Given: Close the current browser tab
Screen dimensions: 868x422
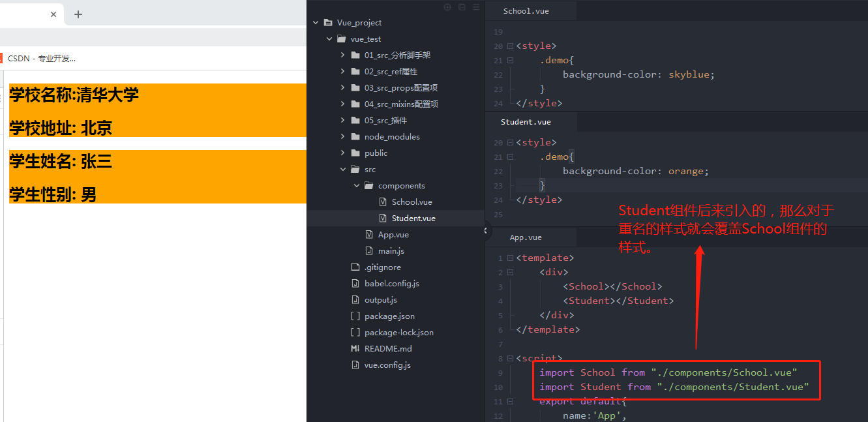Looking at the screenshot, I should coord(53,14).
